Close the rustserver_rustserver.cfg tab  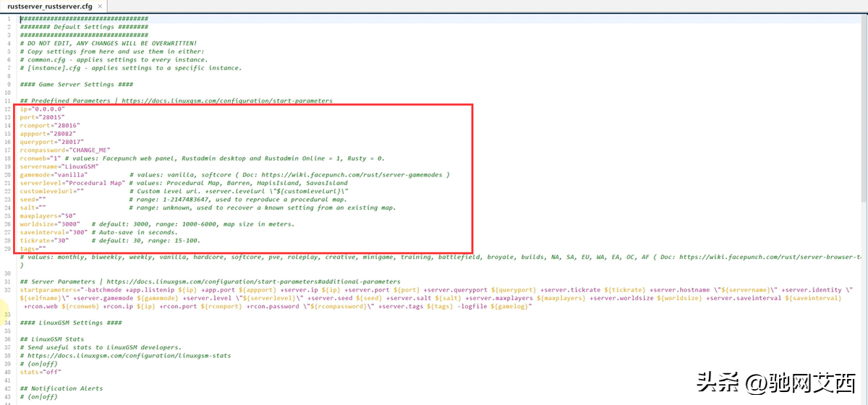tap(100, 6)
